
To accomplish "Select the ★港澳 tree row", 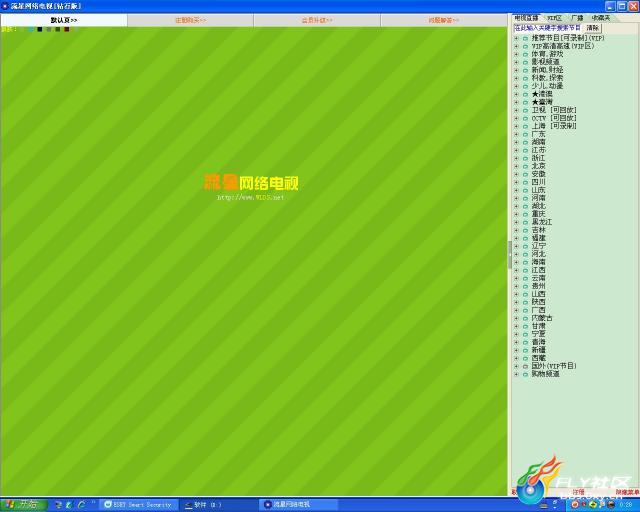I will 542,94.
